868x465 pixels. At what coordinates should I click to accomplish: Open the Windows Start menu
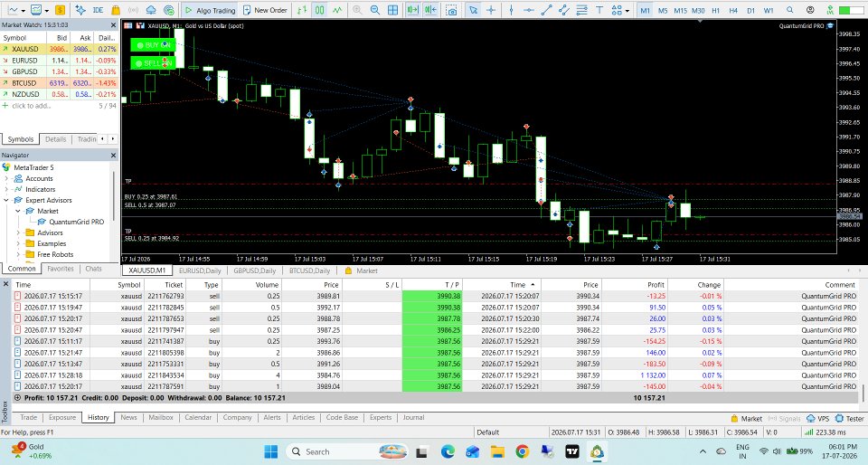[270, 451]
